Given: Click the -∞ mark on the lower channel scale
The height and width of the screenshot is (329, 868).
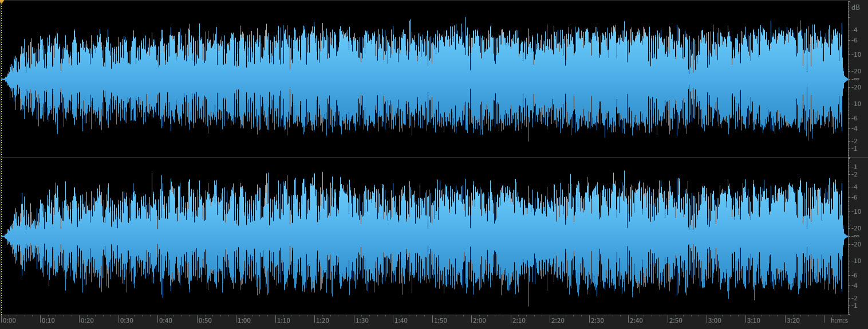Looking at the screenshot, I should click(856, 236).
